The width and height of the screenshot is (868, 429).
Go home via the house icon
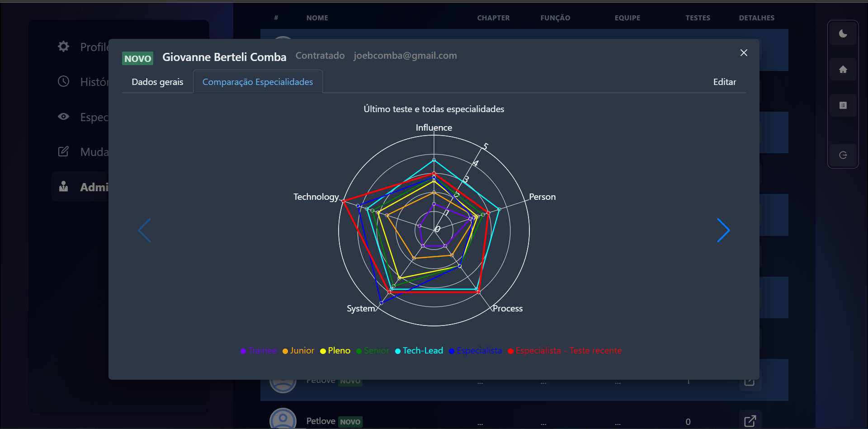843,70
